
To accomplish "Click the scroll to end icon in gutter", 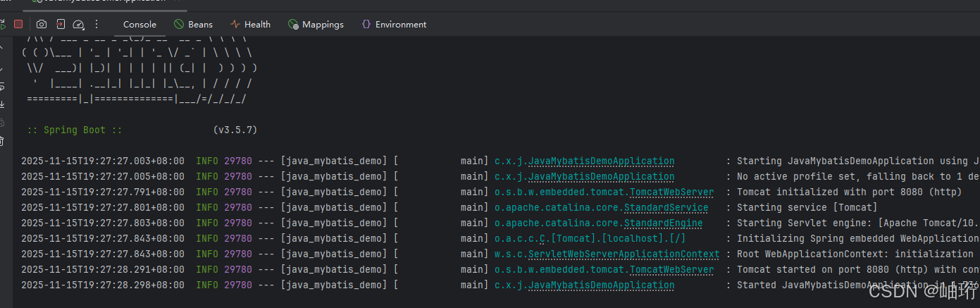I will 2,104.
